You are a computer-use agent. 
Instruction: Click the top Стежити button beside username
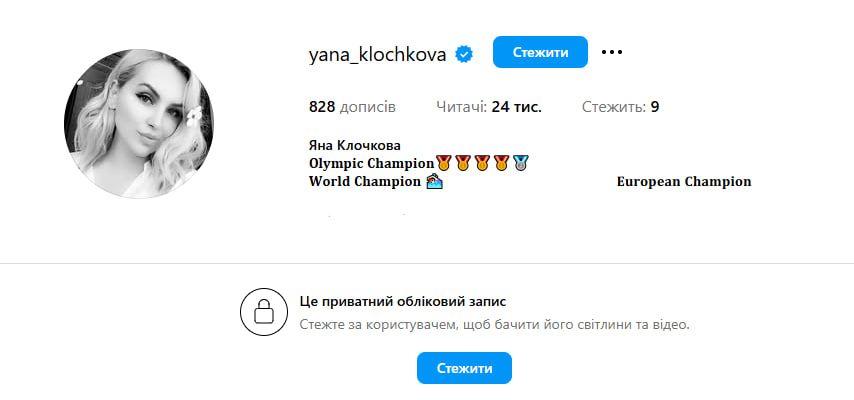tap(540, 52)
